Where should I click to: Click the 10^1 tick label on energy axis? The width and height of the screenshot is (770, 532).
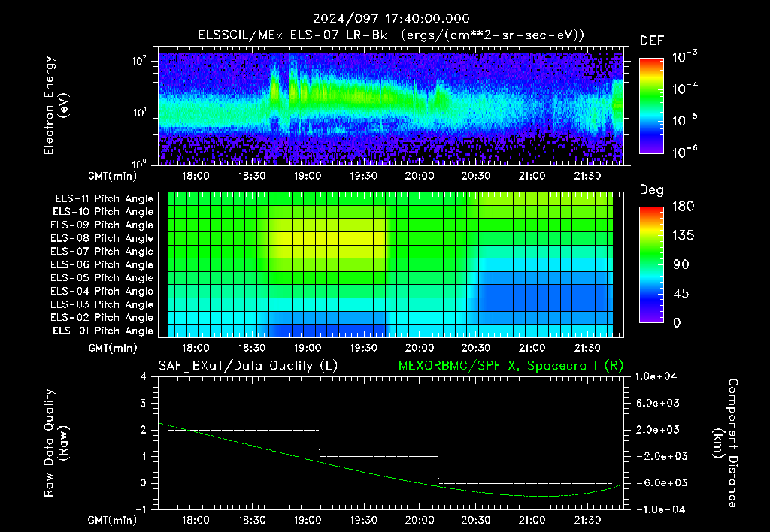[x=139, y=113]
